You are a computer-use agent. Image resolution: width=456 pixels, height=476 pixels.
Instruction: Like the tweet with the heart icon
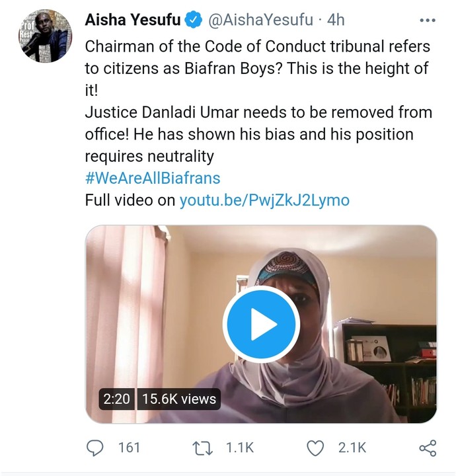(x=317, y=448)
